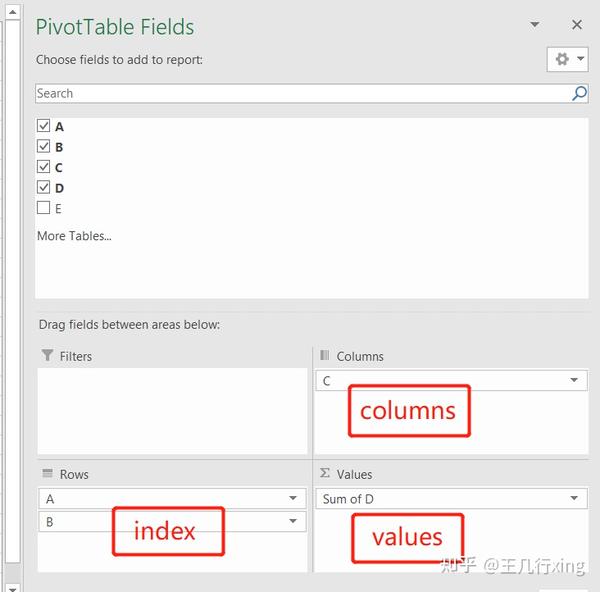This screenshot has width=600, height=592.
Task: Uncheck field A checkbox
Action: click(43, 126)
